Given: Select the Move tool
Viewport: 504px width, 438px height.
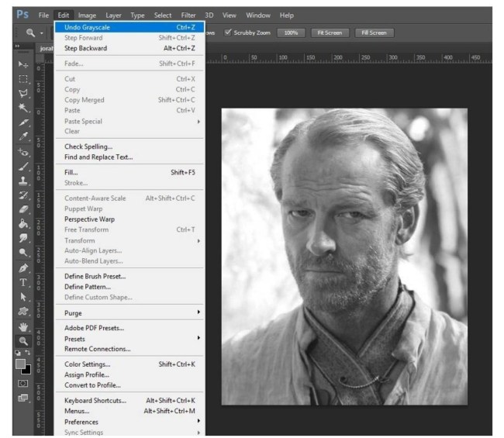Looking at the screenshot, I should 23,65.
